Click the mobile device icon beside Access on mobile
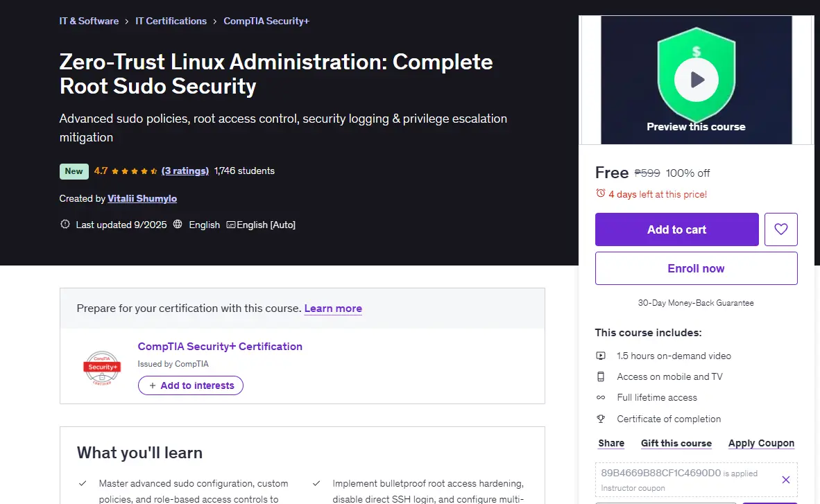The image size is (820, 504). (601, 376)
